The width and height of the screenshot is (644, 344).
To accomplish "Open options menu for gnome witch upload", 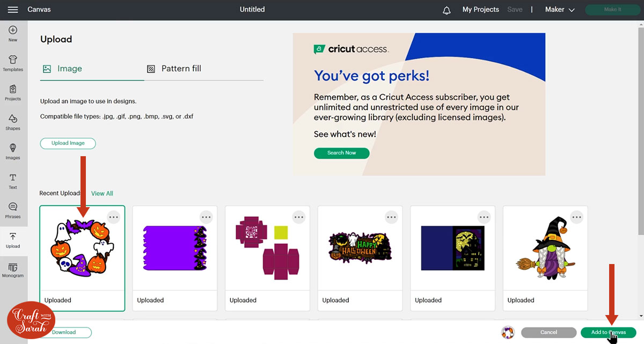I will pos(577,217).
